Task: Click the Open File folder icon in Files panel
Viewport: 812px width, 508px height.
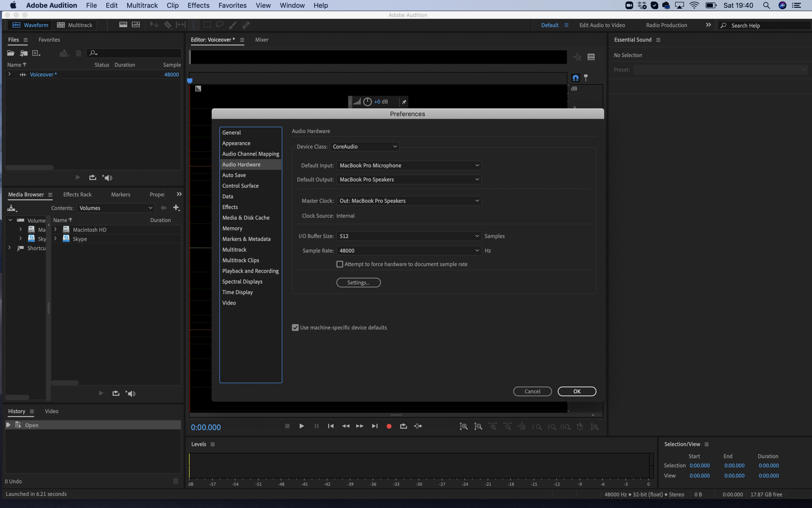Action: click(11, 53)
